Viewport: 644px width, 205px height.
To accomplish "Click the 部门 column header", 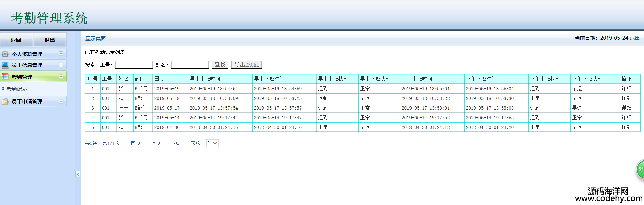I will pos(143,79).
